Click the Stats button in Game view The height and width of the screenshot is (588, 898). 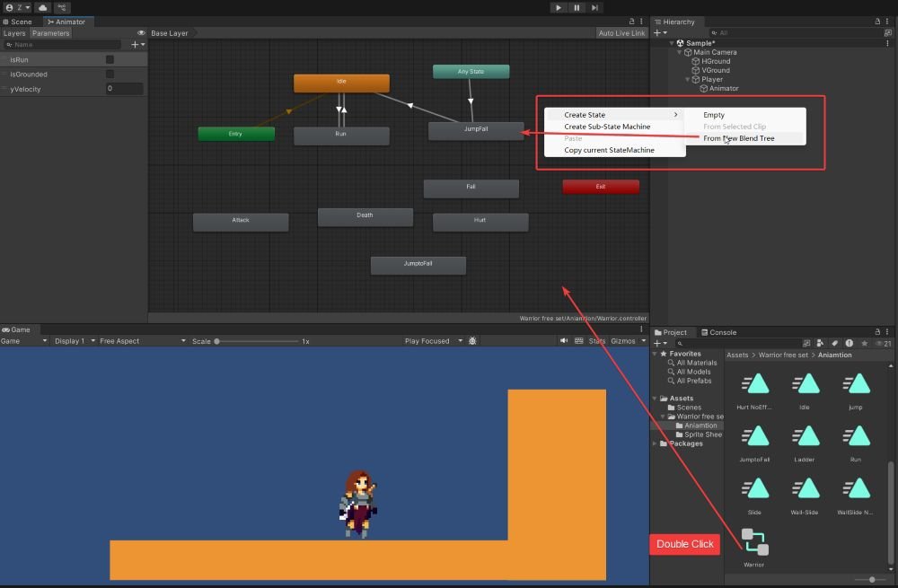[597, 340]
